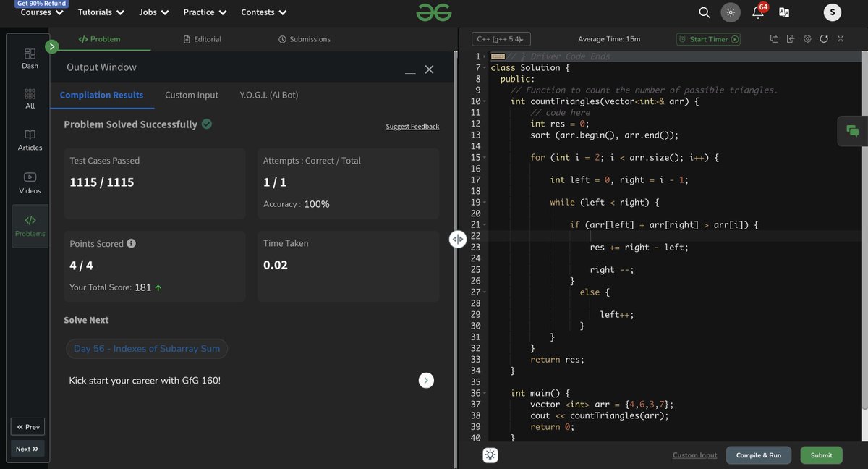Image resolution: width=868 pixels, height=469 pixels.
Task: Open Dash in the left sidebar
Action: 30,59
